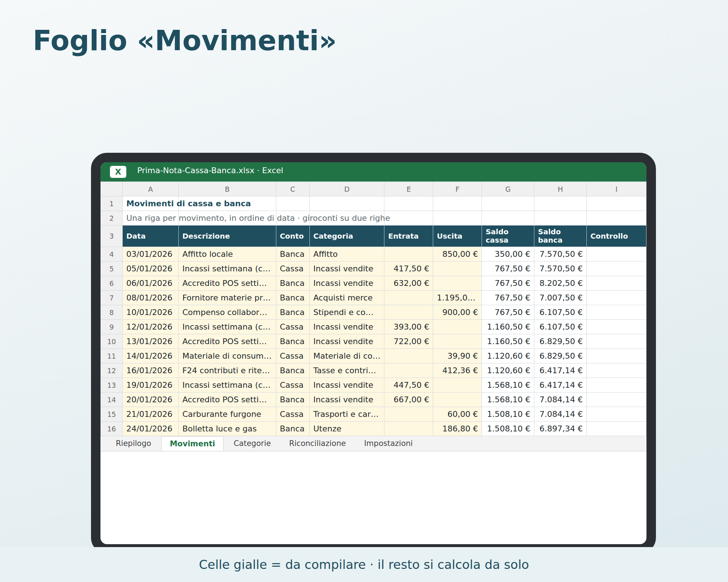Select row 1 header
The width and height of the screenshot is (728, 582).
click(x=111, y=204)
